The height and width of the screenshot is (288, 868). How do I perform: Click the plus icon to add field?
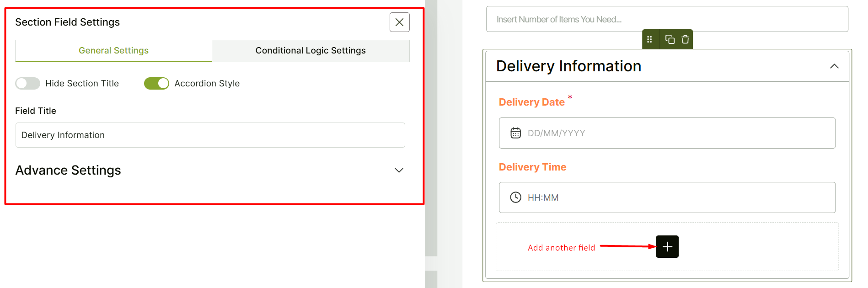(667, 247)
